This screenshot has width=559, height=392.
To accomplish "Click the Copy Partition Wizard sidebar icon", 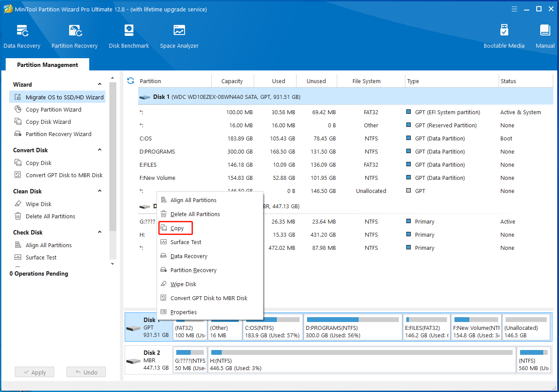I will [x=18, y=109].
